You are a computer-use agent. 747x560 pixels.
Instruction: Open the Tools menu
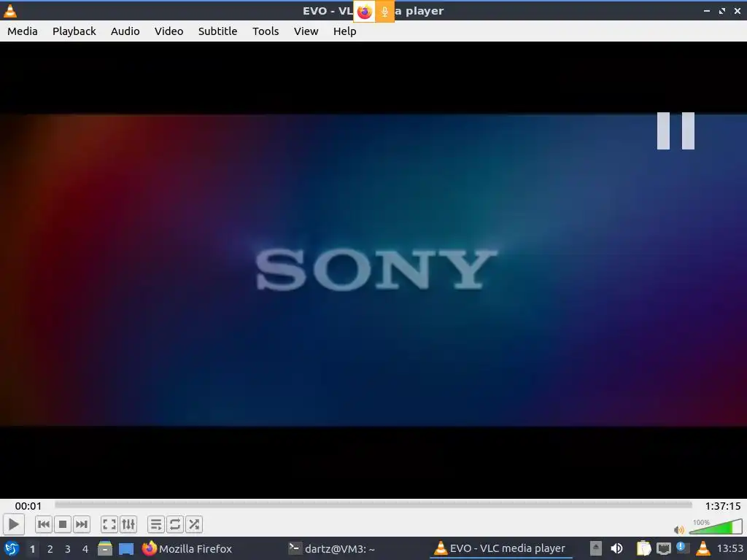click(x=266, y=31)
